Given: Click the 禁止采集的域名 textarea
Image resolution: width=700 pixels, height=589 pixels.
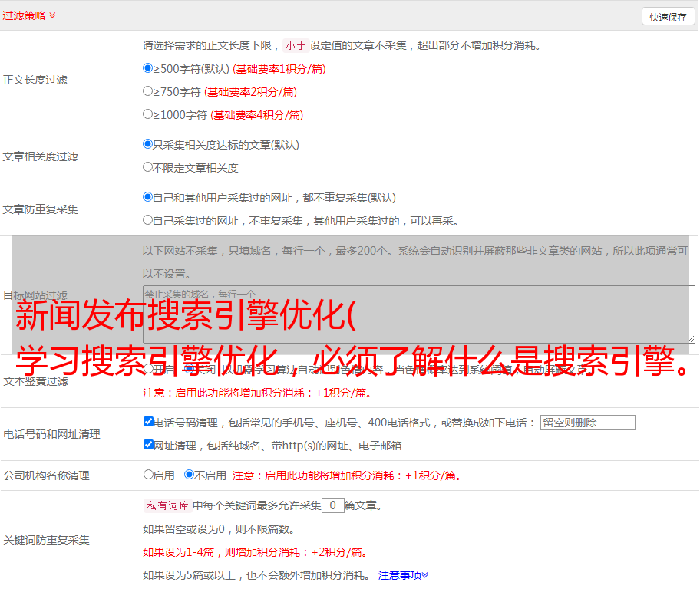Looking at the screenshot, I should (419, 314).
